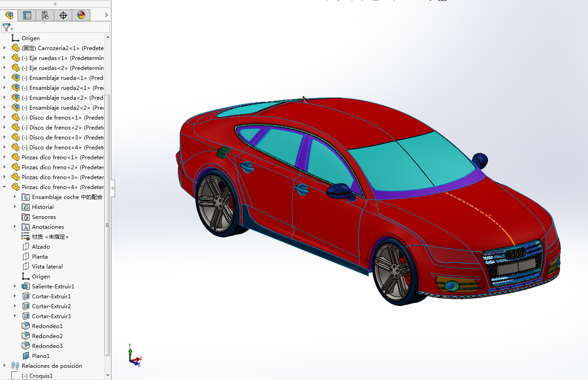
Task: Click into the tree filter search field
Action: [x=61, y=28]
